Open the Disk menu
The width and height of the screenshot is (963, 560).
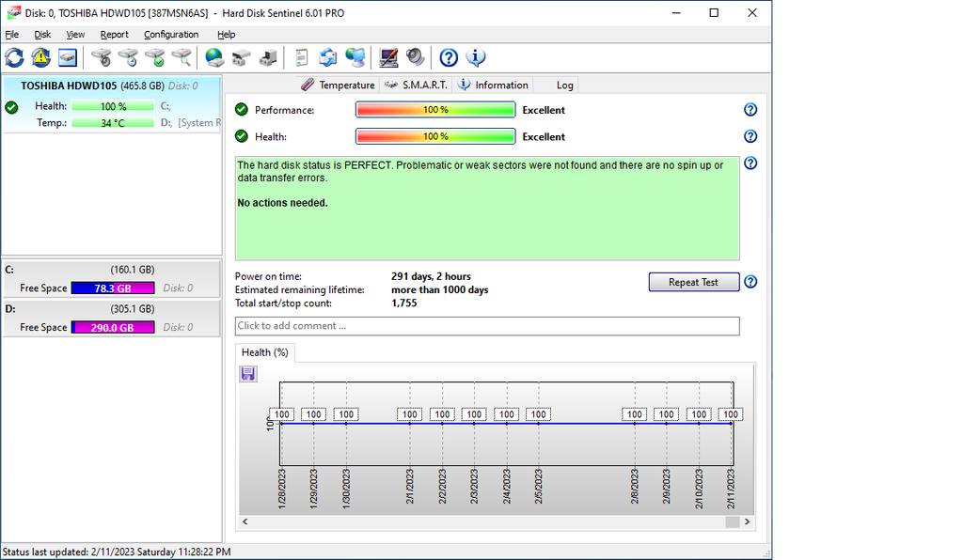click(42, 35)
